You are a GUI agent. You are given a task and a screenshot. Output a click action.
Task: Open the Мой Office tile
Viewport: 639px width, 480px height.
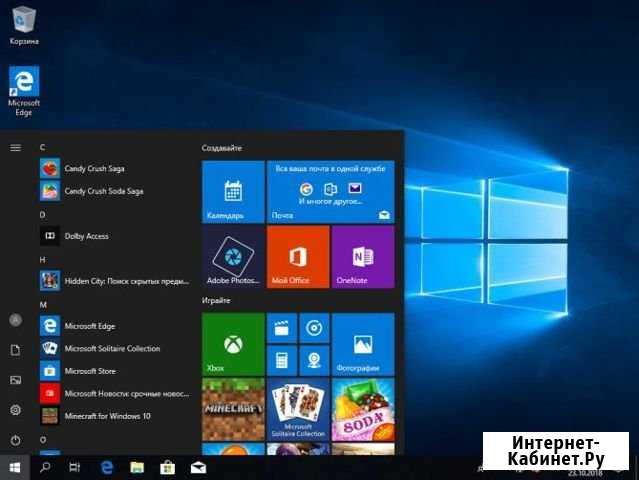point(298,257)
